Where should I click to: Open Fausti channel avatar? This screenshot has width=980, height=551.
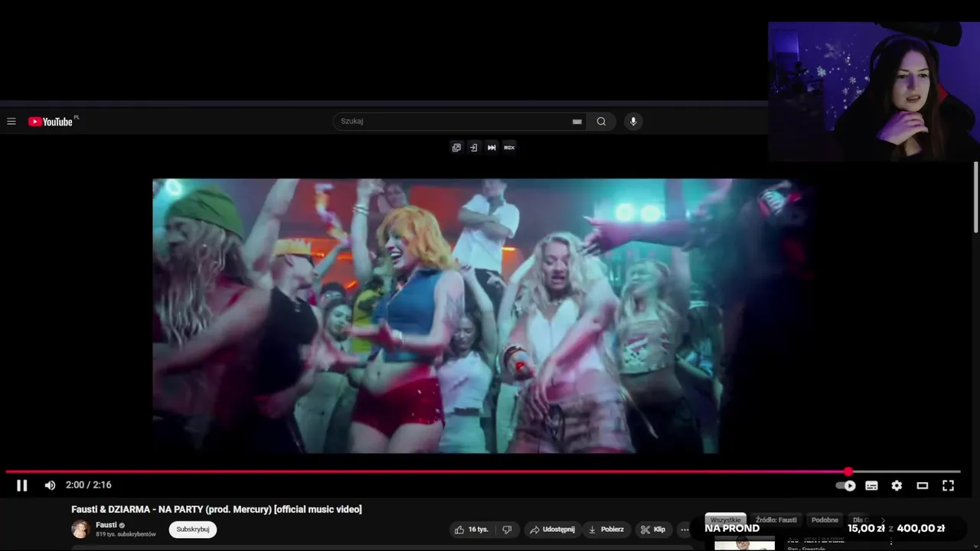(80, 529)
